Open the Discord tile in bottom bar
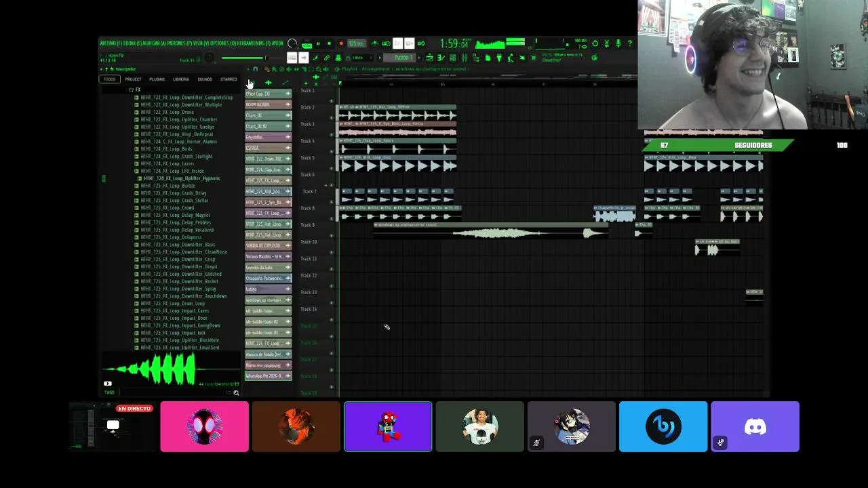The image size is (868, 488). point(755,426)
